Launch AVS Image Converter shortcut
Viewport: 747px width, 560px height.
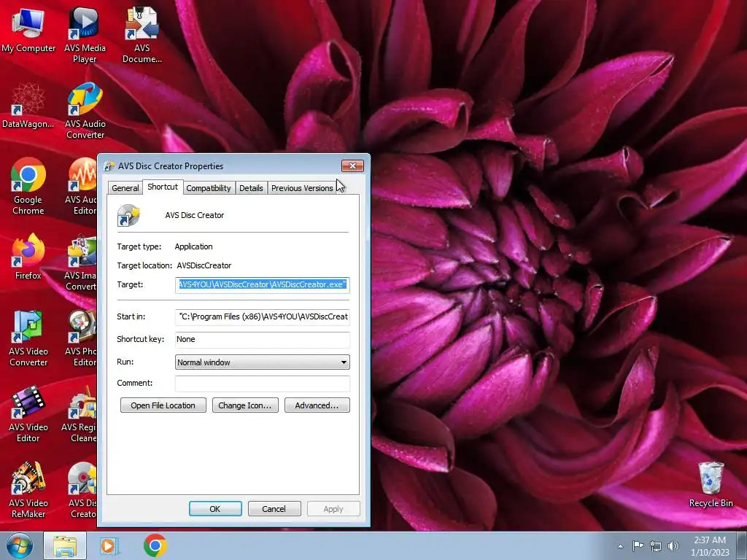(x=81, y=262)
